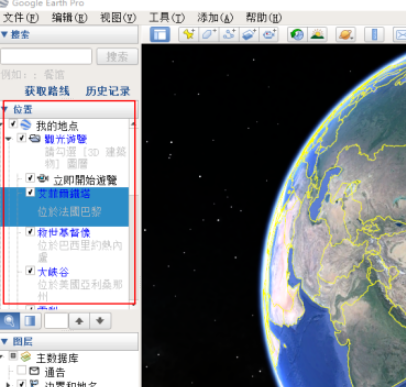Uncheck the 艾菲爾鐵塔 checkbox
406x387 pixels.
coord(30,192)
